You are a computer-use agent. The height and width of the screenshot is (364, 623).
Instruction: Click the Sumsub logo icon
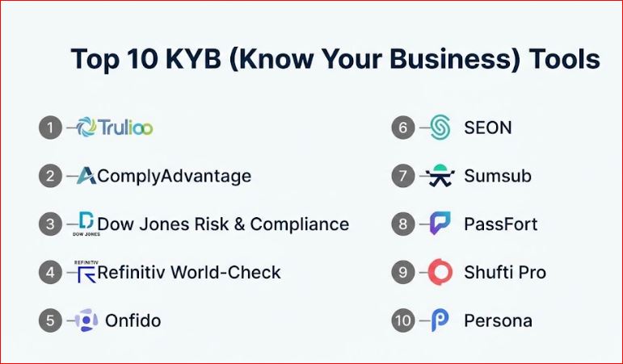[440, 175]
